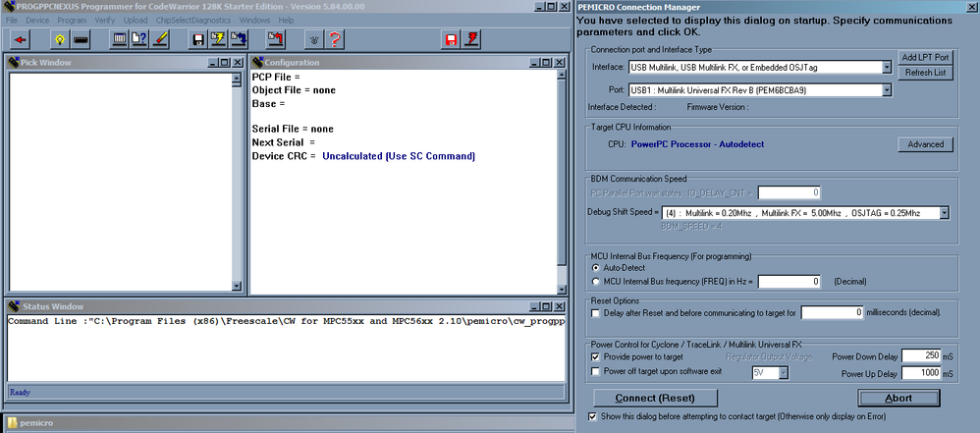Open the ChipSelectDiagnostics menu
The height and width of the screenshot is (433, 980).
click(x=193, y=20)
